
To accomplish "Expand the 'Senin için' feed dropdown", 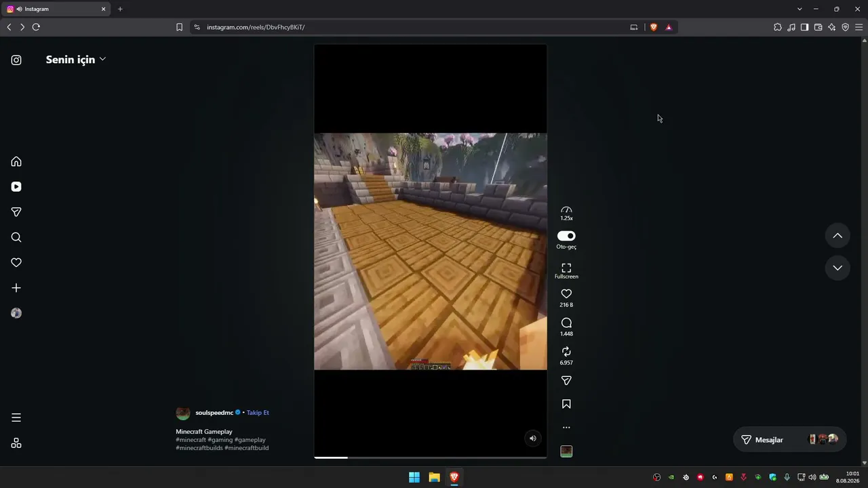I will 75,60.
